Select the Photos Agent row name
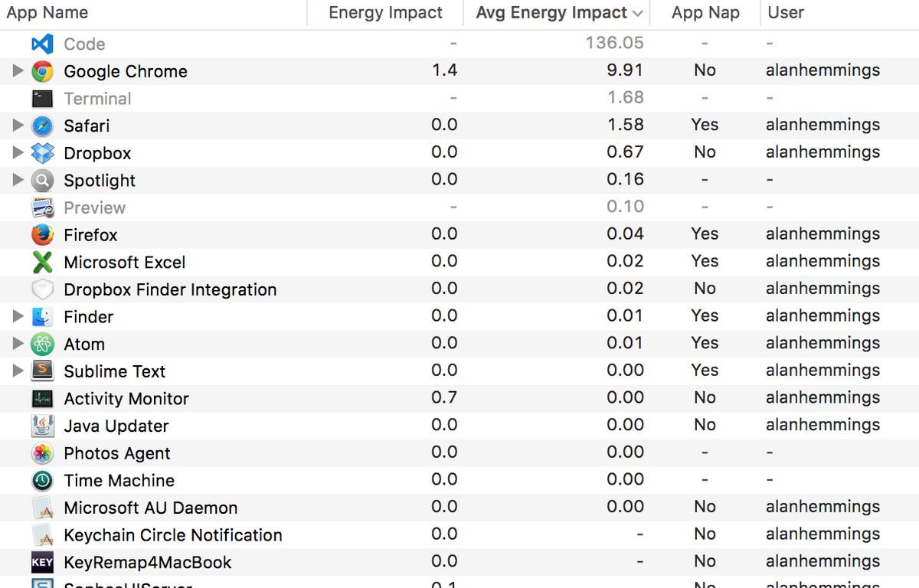This screenshot has height=588, width=919. click(x=117, y=453)
